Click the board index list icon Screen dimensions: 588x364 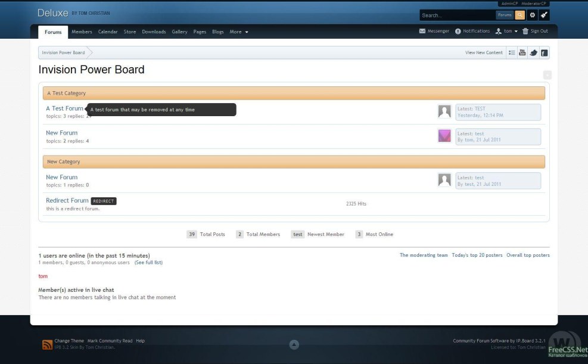[x=512, y=52]
